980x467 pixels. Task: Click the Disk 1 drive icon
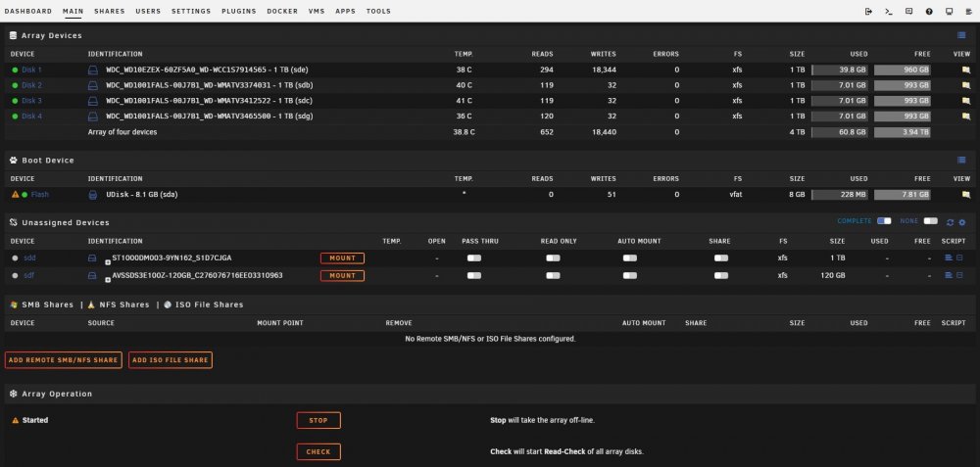click(92, 70)
